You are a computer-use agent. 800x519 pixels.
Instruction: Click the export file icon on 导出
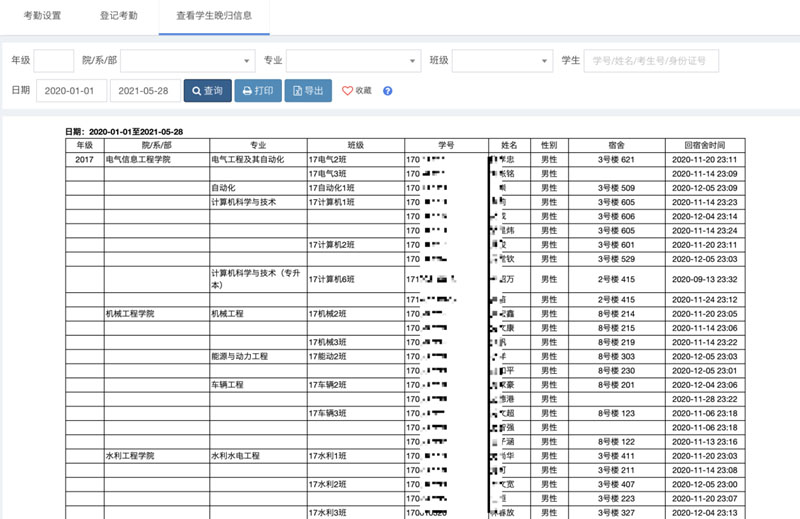(x=296, y=91)
